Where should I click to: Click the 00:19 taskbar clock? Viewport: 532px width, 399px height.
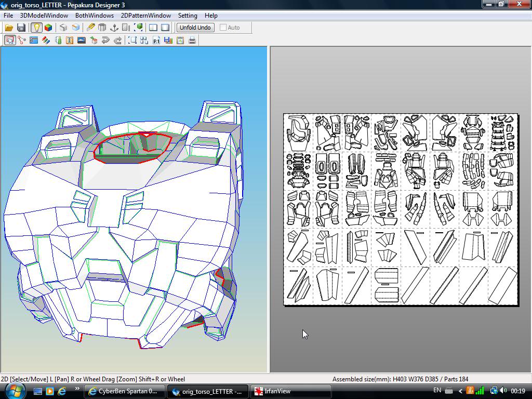(x=518, y=391)
